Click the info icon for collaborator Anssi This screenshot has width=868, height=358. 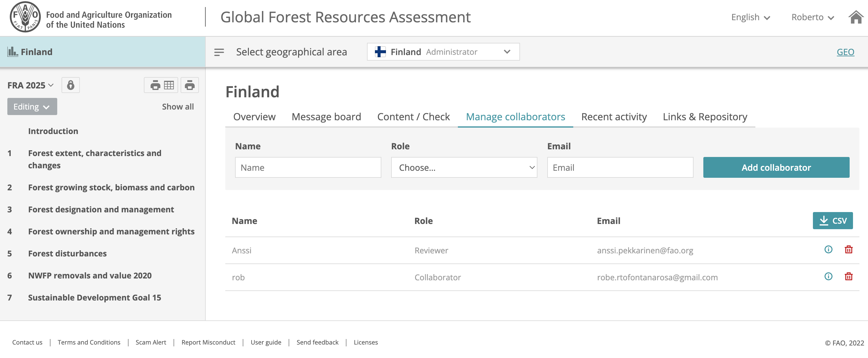[x=828, y=250]
